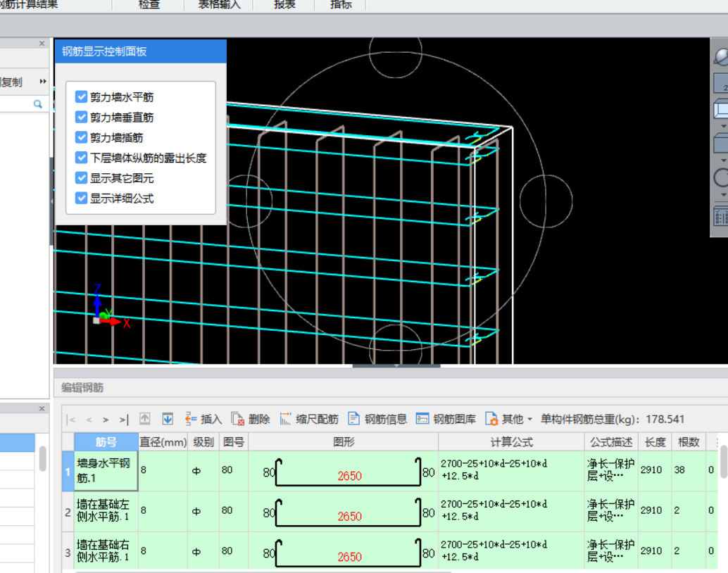The image size is (728, 573).
Task: Select row 墙在基础右侧水平筋.1
Action: (x=106, y=550)
